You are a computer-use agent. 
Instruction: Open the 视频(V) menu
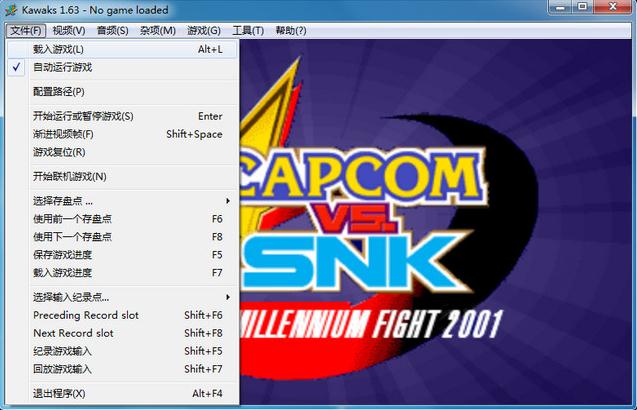click(69, 30)
